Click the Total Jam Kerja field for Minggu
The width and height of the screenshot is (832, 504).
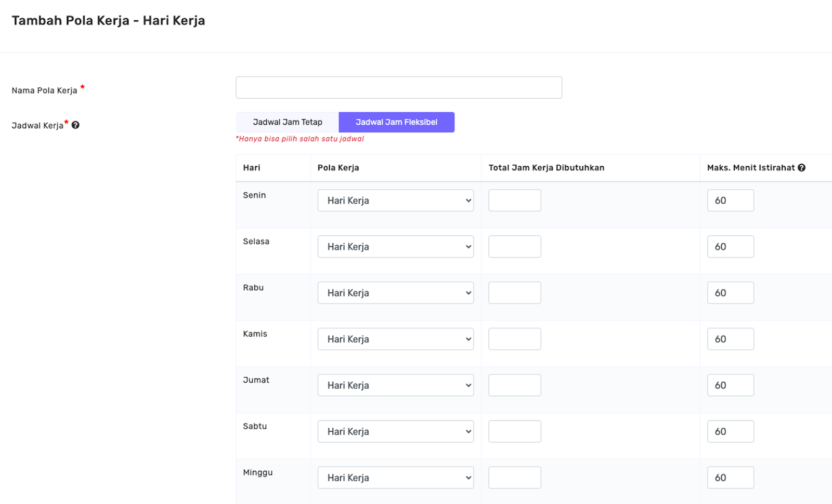click(514, 477)
